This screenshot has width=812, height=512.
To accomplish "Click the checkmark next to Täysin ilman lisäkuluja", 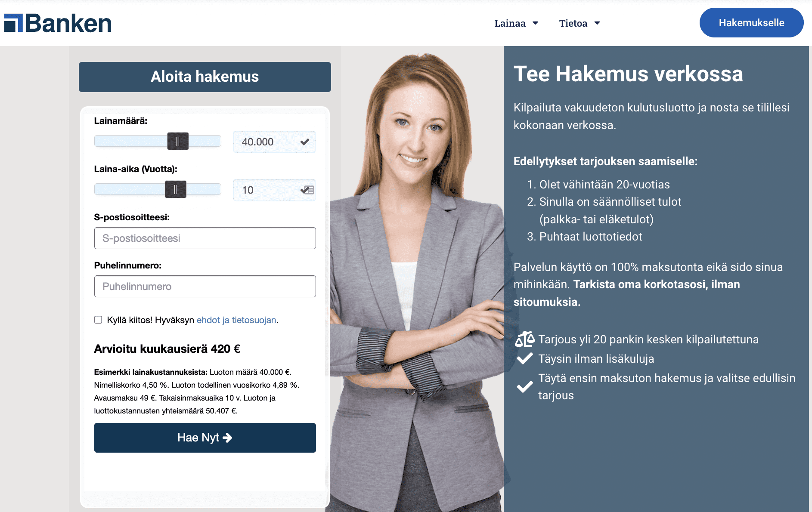I will tap(525, 358).
